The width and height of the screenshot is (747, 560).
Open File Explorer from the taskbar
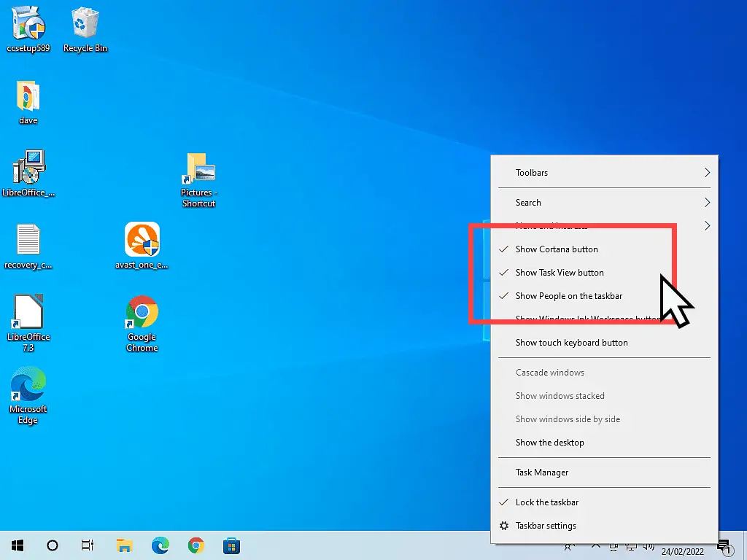click(x=124, y=545)
